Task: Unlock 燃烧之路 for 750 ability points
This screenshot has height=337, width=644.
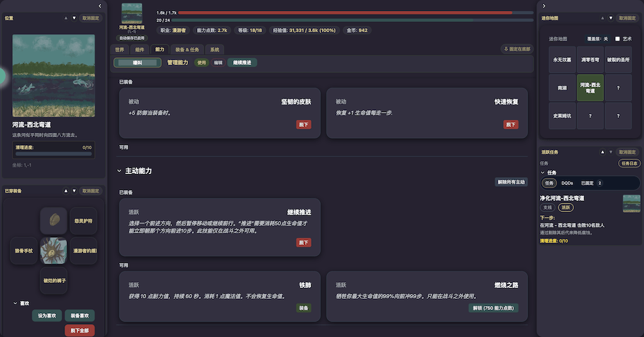Action: click(x=493, y=308)
